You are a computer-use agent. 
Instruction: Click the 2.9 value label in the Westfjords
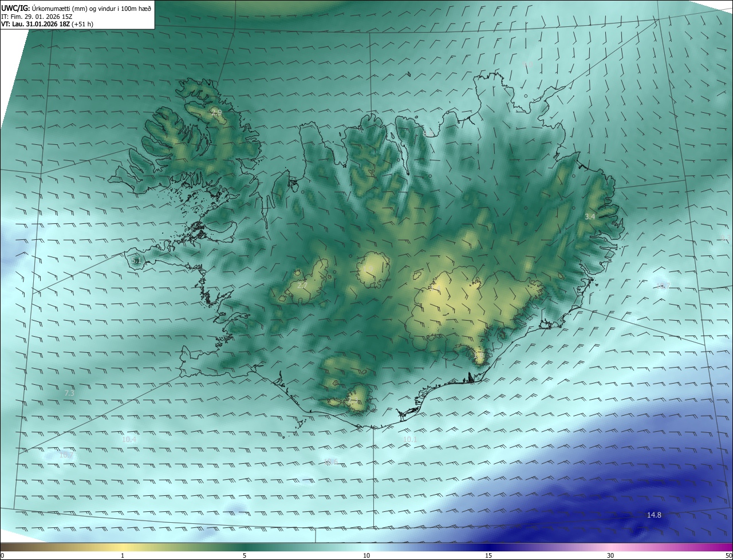216,113
